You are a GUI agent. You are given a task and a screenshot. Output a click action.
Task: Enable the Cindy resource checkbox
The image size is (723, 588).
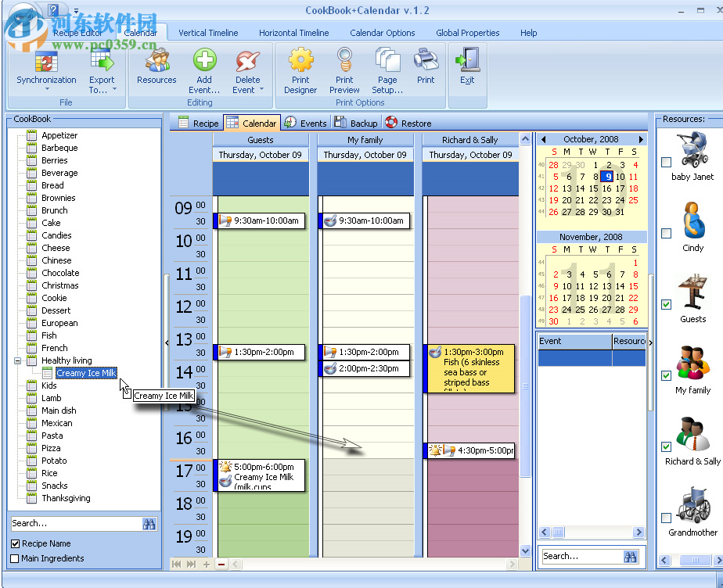click(666, 233)
